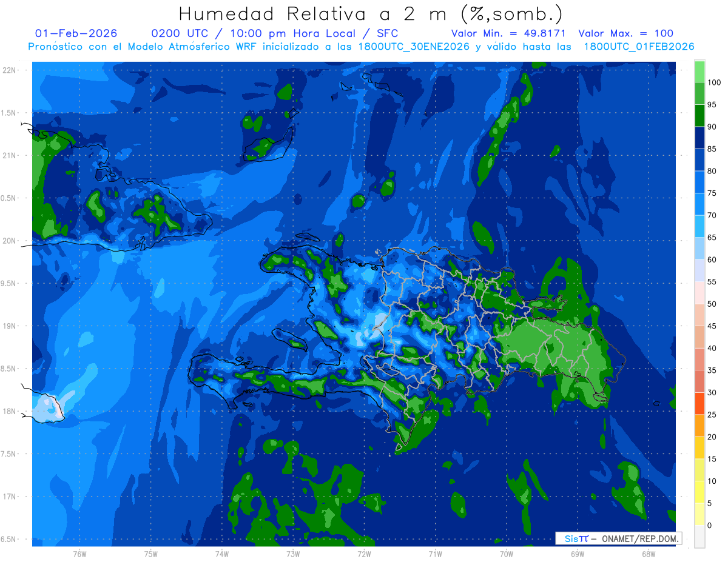The image size is (728, 562).
Task: Click the colorbar label "95"
Action: (x=712, y=104)
